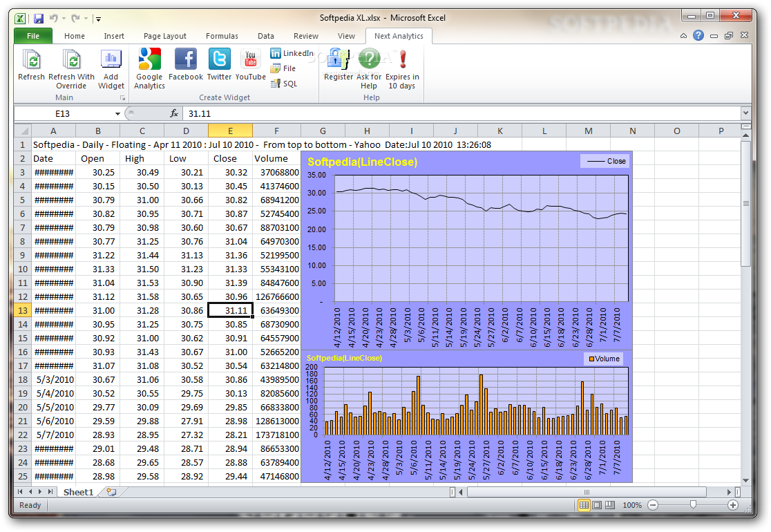Select row 13 header

[23, 311]
